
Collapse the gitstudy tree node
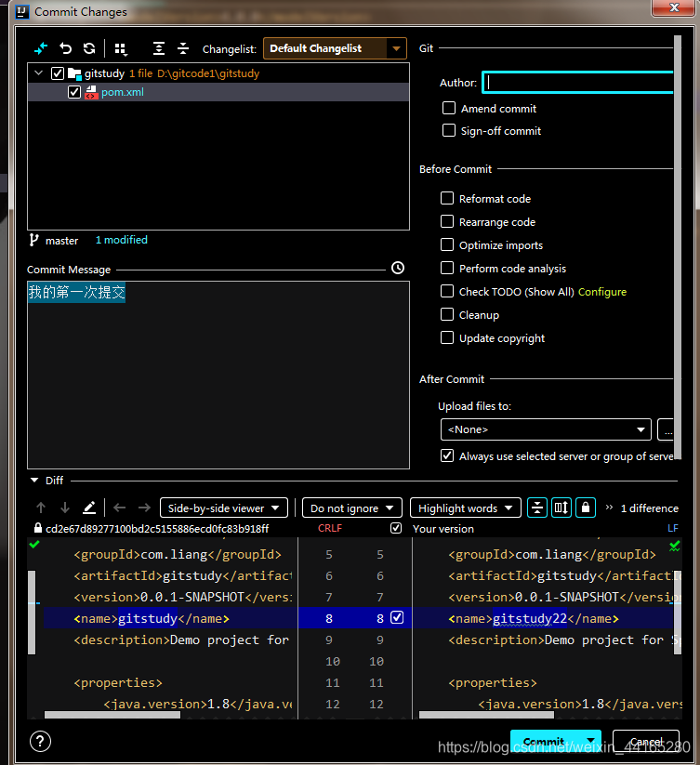[38, 73]
